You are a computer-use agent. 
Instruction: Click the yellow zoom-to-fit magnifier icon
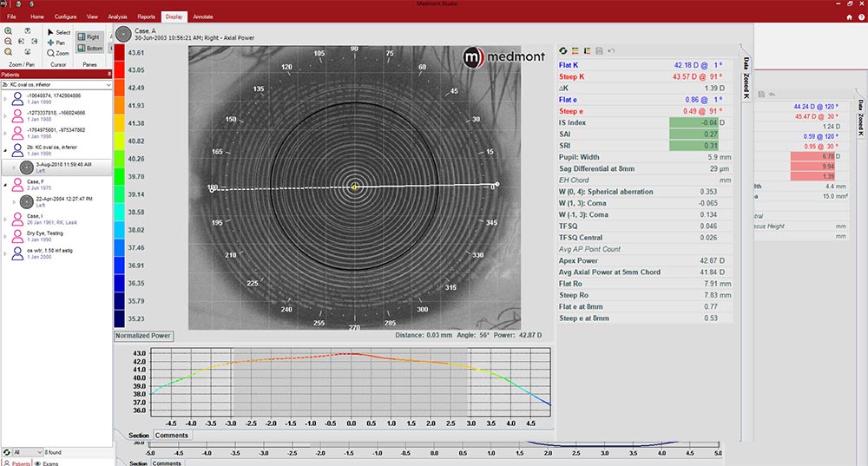click(x=9, y=52)
